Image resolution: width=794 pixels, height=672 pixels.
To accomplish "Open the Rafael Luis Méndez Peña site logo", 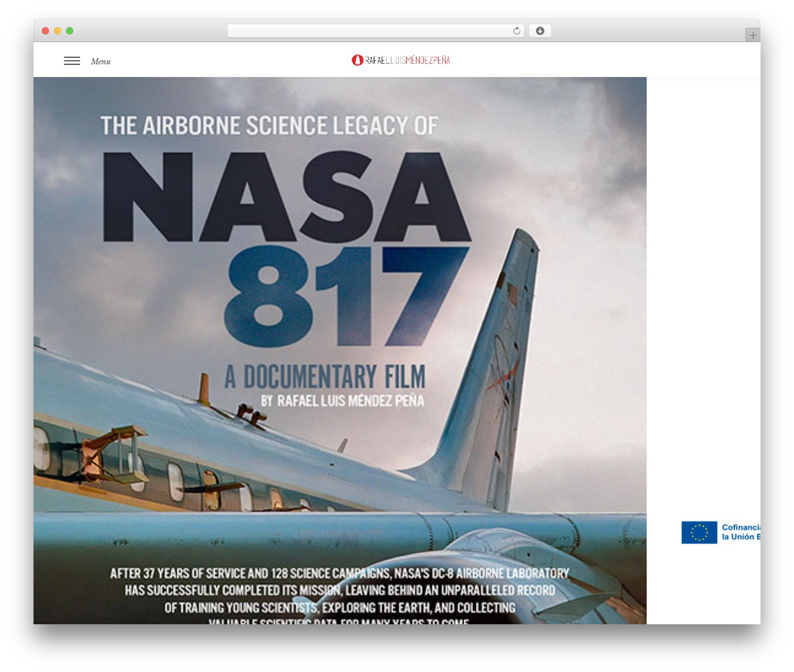I will click(401, 60).
